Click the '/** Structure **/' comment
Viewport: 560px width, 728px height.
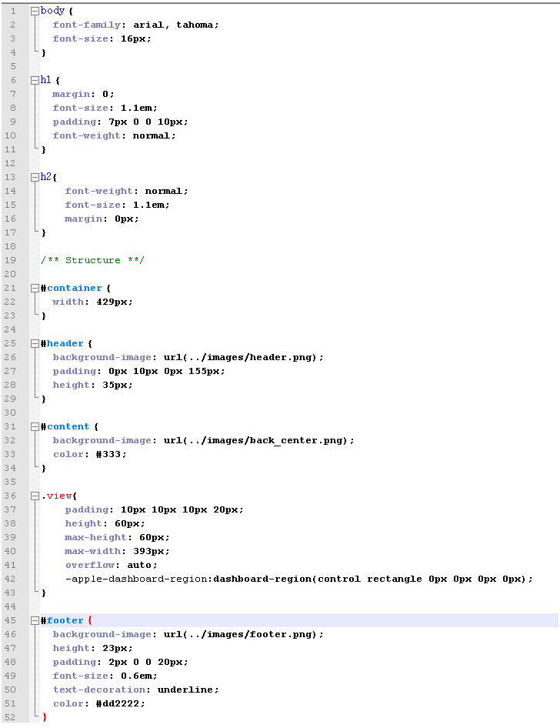click(x=92, y=260)
